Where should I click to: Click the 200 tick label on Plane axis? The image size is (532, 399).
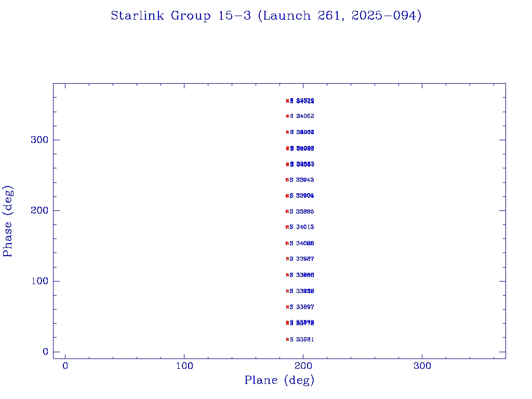tap(303, 366)
